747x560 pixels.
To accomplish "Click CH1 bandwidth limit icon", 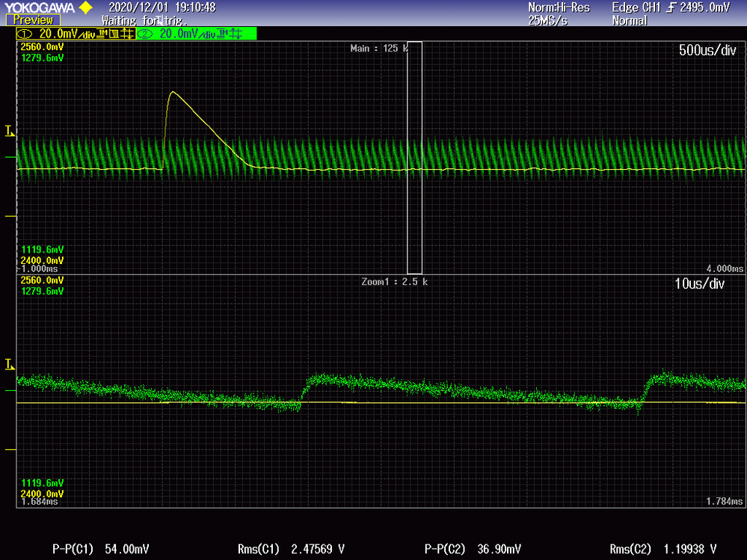I will (114, 34).
